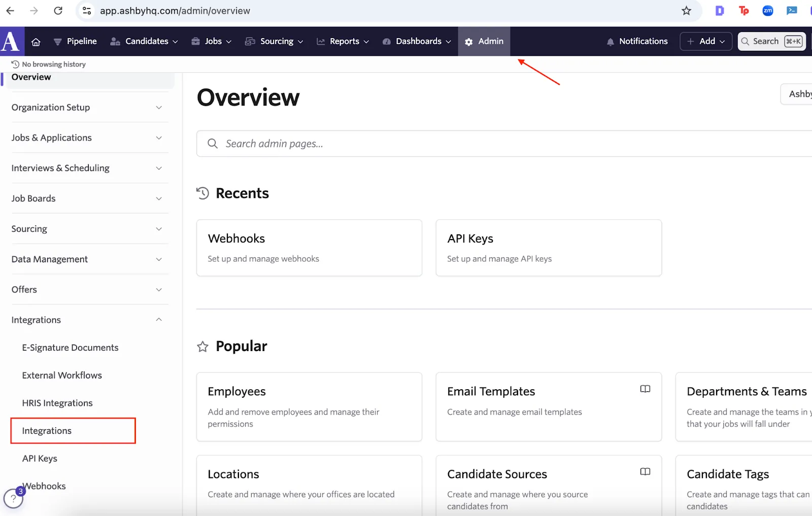
Task: Click the Zoom browser extension icon
Action: [x=767, y=11]
